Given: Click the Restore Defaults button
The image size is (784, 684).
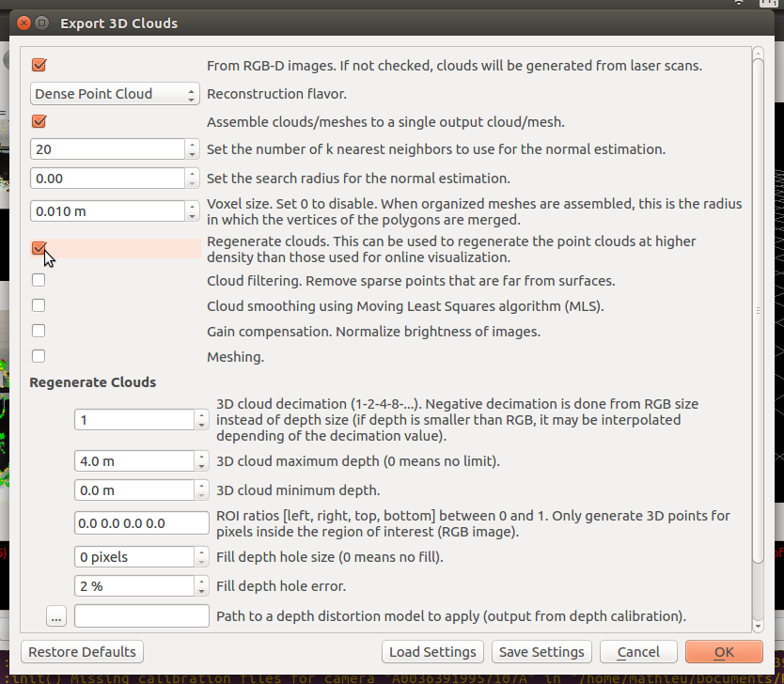Looking at the screenshot, I should [82, 652].
